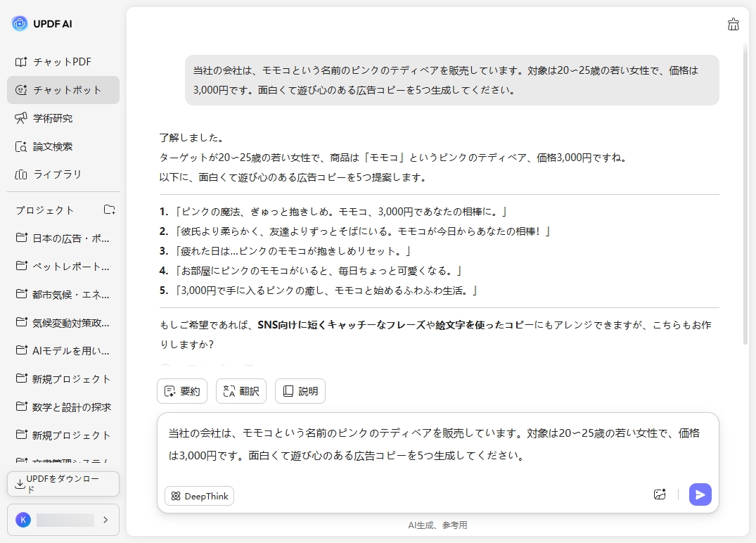Image resolution: width=756 pixels, height=543 pixels.
Task: Create a new project with the folder icon
Action: point(109,210)
